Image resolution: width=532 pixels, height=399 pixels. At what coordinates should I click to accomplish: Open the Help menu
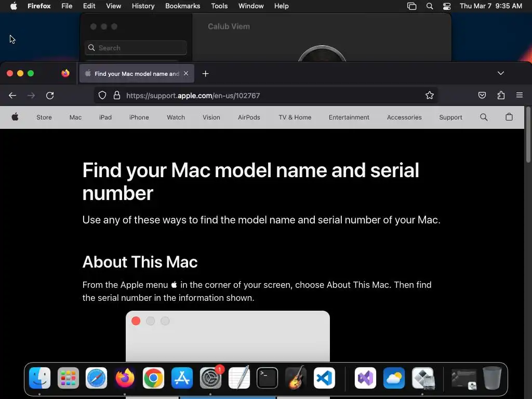281,6
